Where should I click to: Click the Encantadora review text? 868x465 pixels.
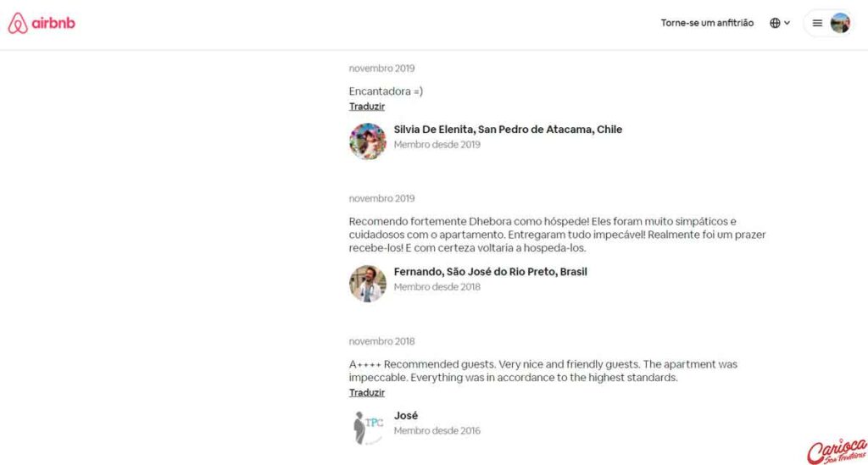pos(386,91)
